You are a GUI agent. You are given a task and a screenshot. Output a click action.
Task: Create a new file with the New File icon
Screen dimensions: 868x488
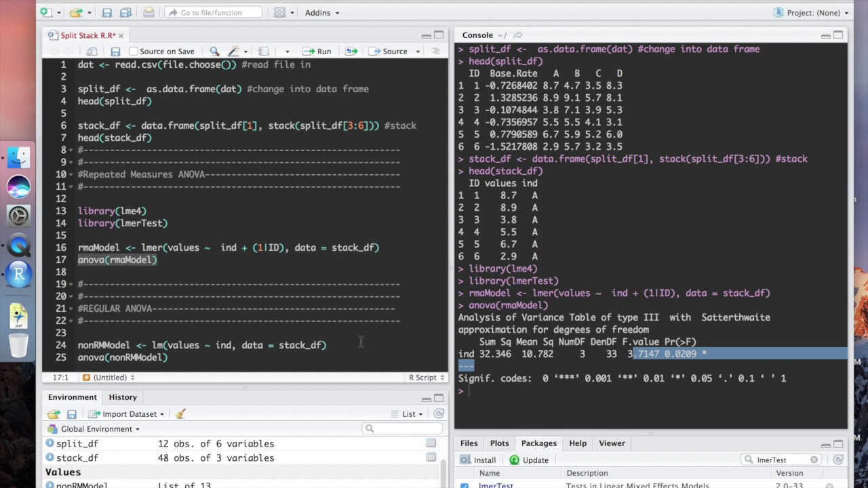click(45, 12)
